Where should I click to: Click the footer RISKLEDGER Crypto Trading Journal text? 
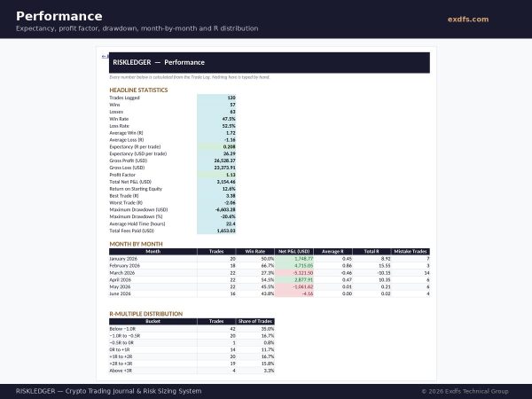pyautogui.click(x=108, y=391)
